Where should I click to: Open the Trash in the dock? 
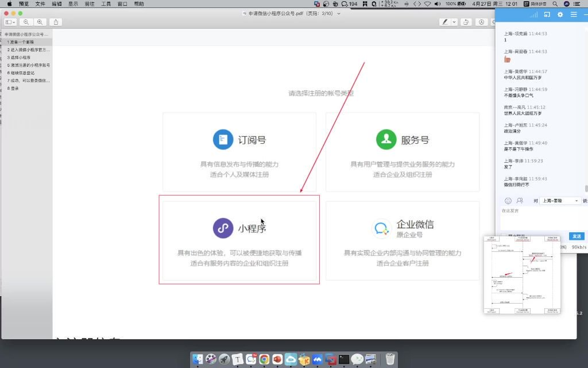pos(390,359)
